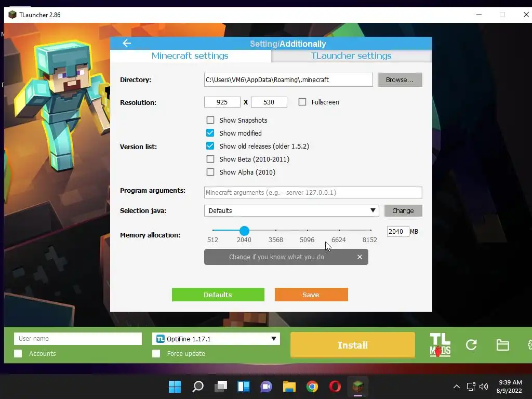Click the User name field

click(x=78, y=339)
